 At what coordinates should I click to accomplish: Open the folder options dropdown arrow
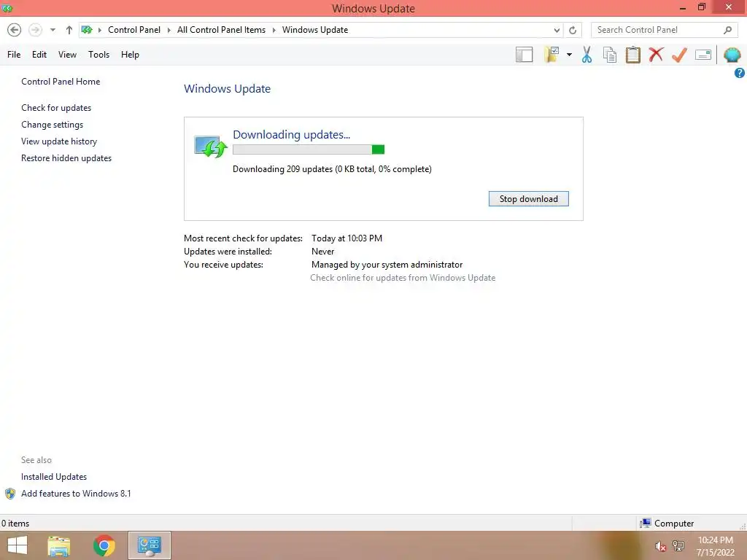click(x=569, y=55)
